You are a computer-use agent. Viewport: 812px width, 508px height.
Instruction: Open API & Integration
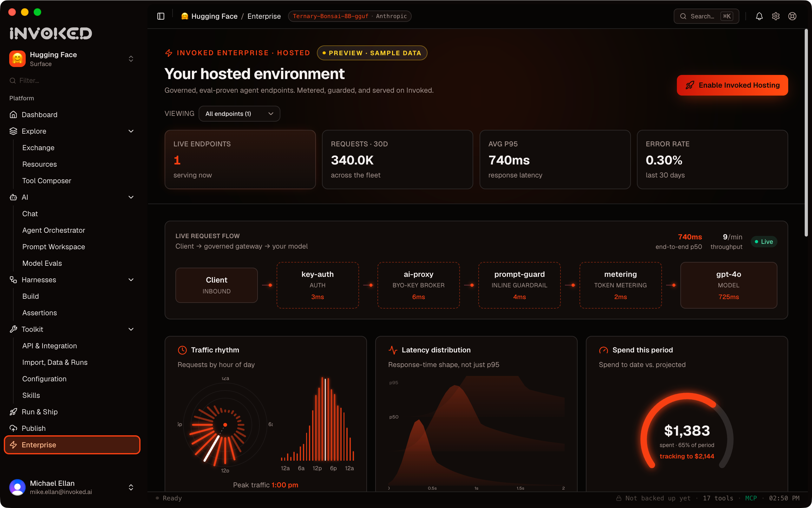[x=50, y=346]
